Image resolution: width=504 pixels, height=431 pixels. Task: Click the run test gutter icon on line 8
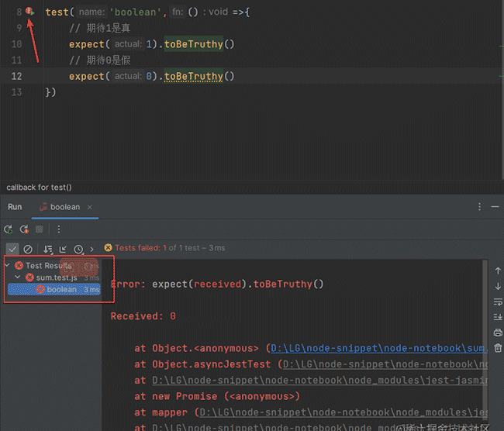30,12
